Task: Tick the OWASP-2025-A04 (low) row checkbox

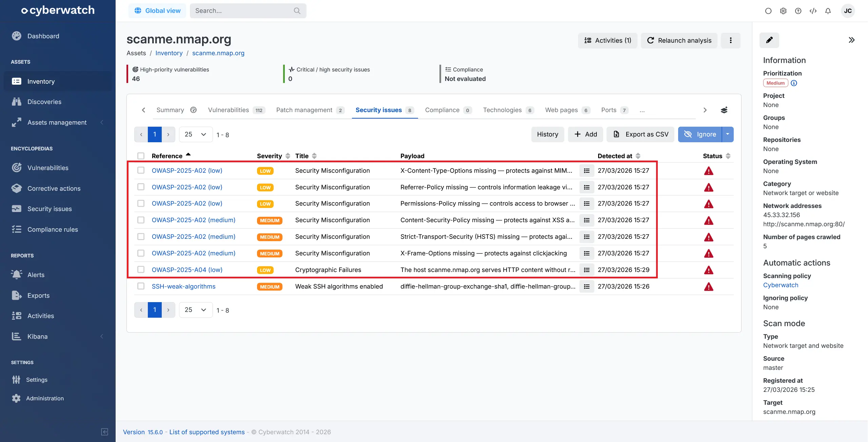Action: coord(141,270)
